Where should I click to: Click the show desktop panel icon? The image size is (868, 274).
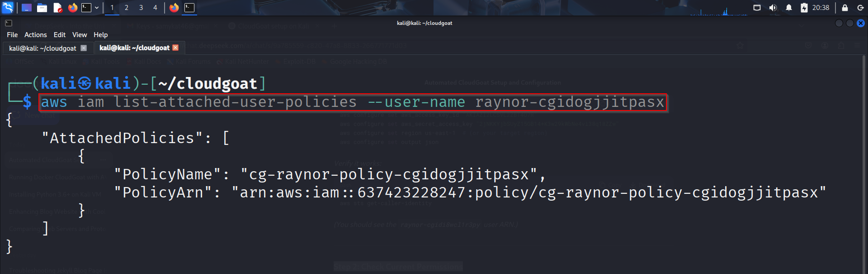pyautogui.click(x=27, y=8)
